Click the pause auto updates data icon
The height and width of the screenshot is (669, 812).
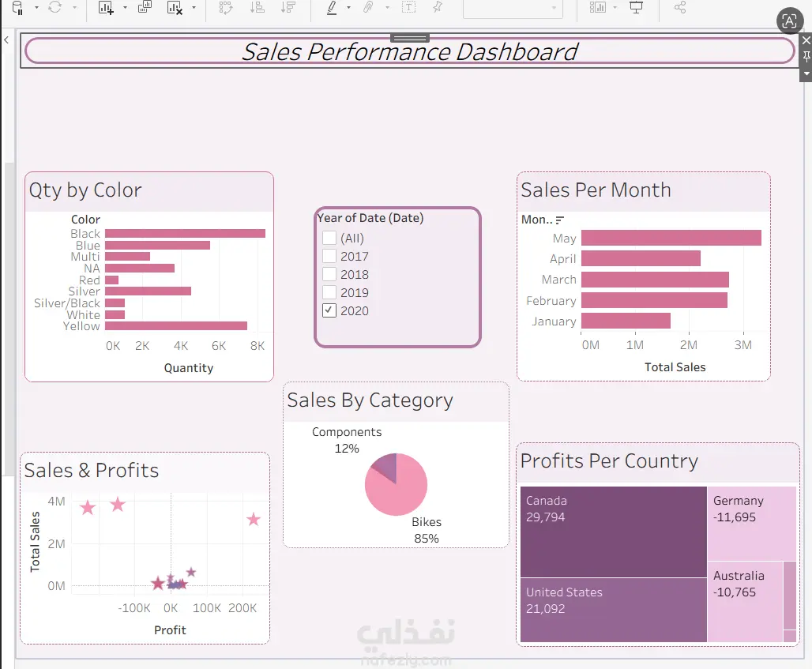pyautogui.click(x=17, y=8)
